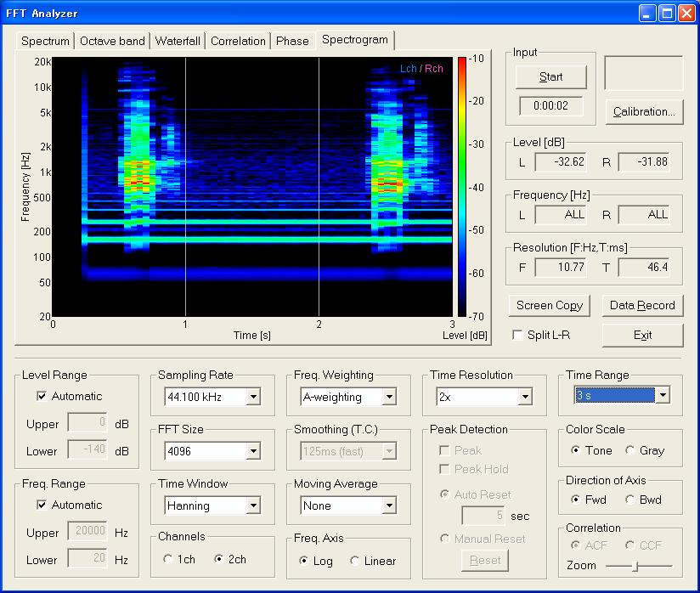The image size is (700, 593).
Task: Show the Phase tab
Action: [x=292, y=41]
